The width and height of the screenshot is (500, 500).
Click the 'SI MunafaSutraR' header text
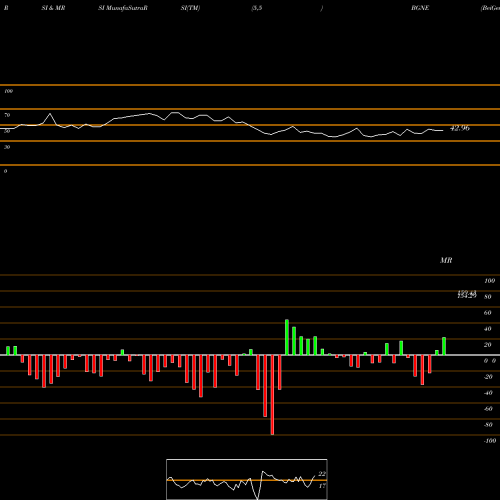tap(123, 8)
